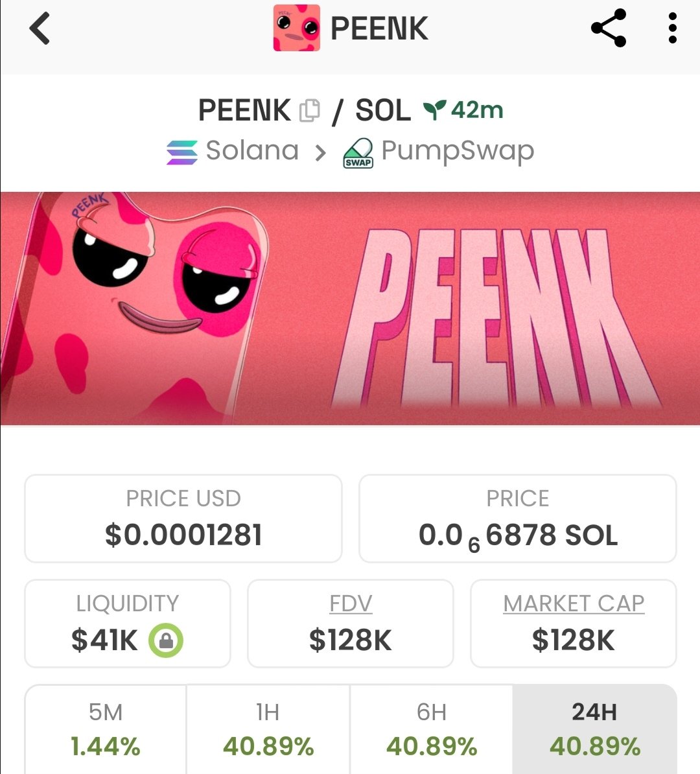Select the 24H timeframe tab

[x=594, y=729]
